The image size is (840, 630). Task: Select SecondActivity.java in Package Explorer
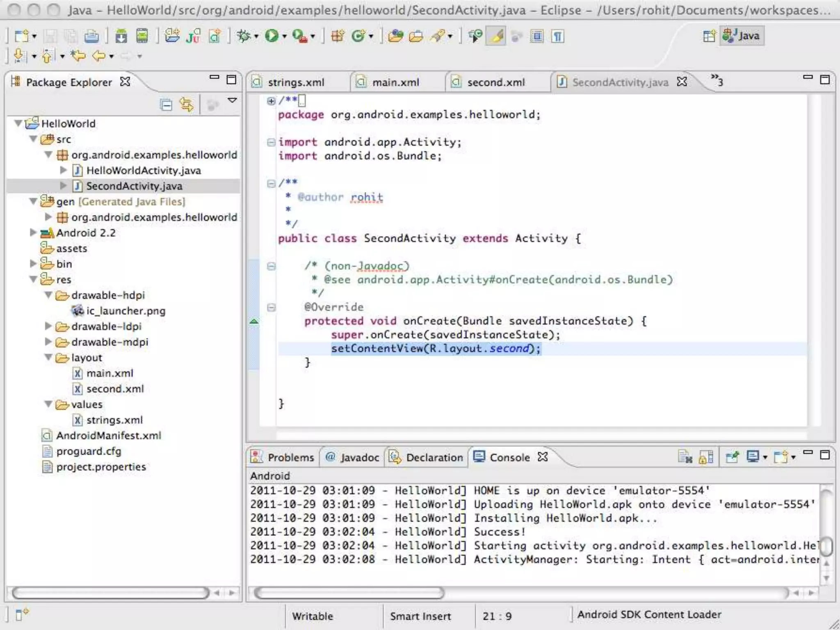tap(134, 186)
